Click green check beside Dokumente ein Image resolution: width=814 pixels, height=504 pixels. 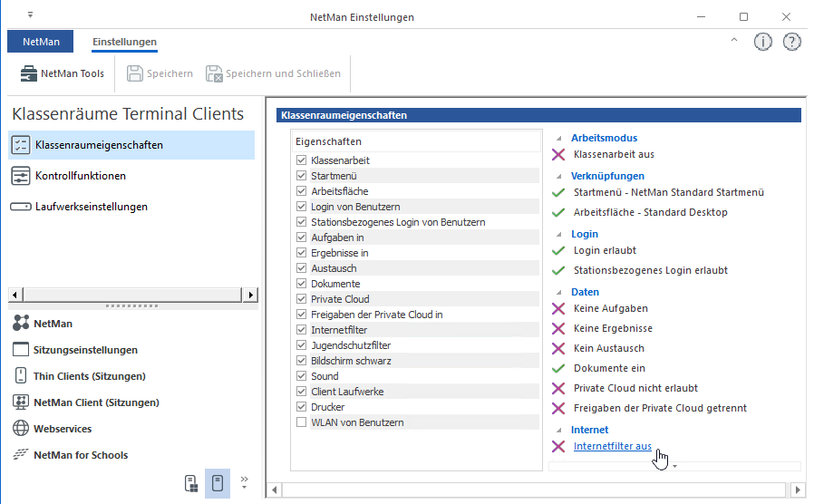point(558,369)
